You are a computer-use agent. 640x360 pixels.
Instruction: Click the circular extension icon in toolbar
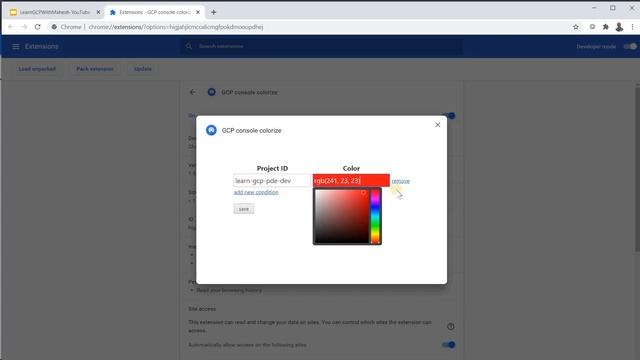[592, 27]
